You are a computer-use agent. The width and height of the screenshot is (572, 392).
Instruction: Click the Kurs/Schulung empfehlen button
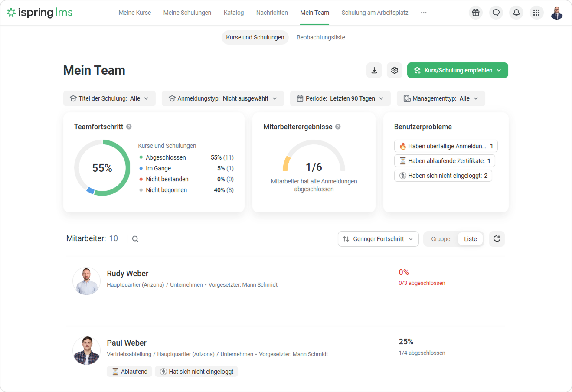pos(458,70)
